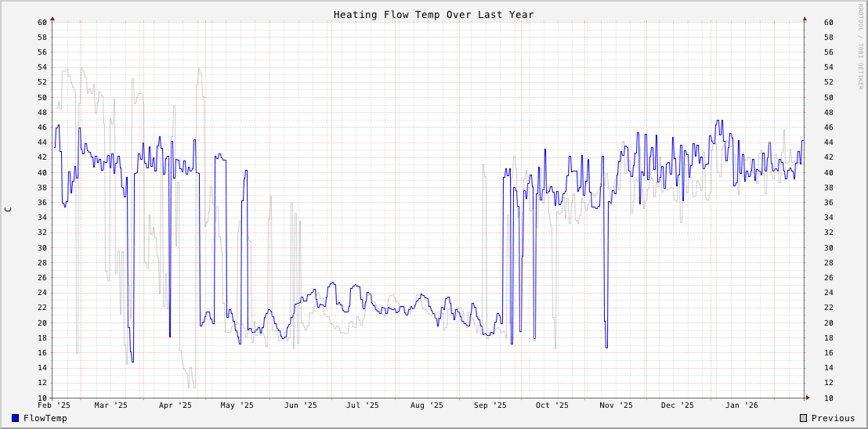Click the grey Previous legend swatch

(803, 418)
